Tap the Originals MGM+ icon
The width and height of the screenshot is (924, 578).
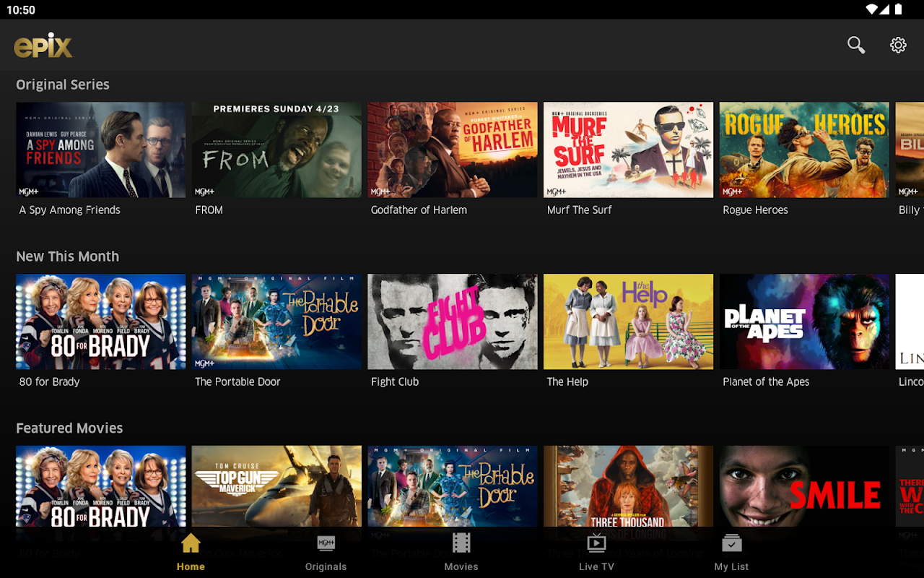coord(326,543)
